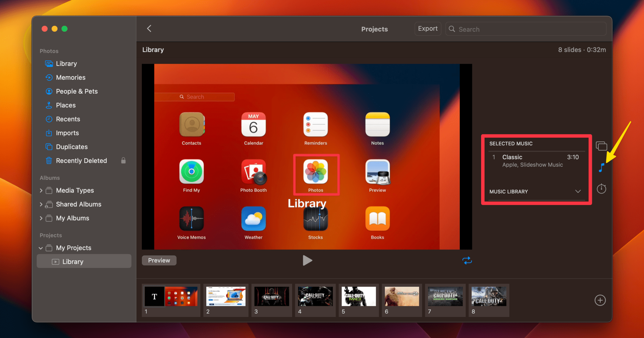Click the Export button
This screenshot has width=644, height=338.
coord(428,29)
